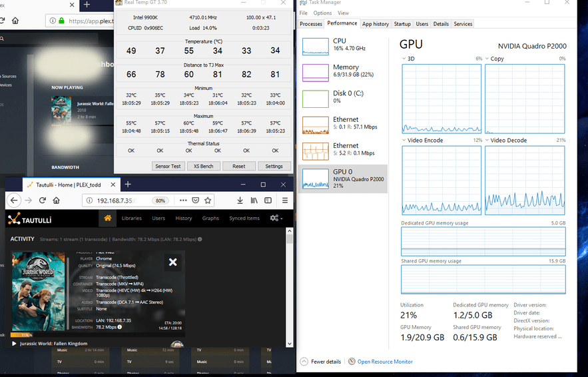Open Synced Items in Tautulli
This screenshot has width=588, height=377.
tap(244, 218)
